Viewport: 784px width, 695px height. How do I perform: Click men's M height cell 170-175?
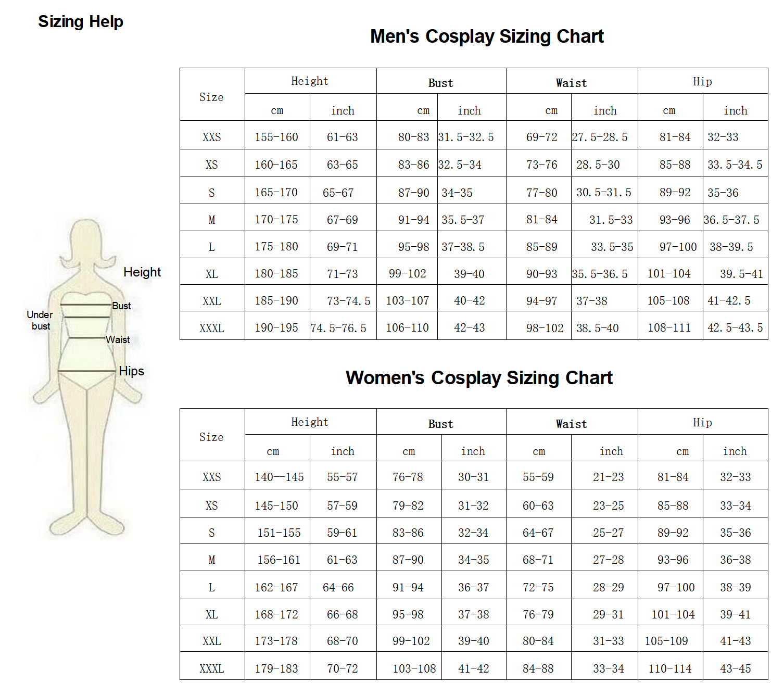click(276, 219)
